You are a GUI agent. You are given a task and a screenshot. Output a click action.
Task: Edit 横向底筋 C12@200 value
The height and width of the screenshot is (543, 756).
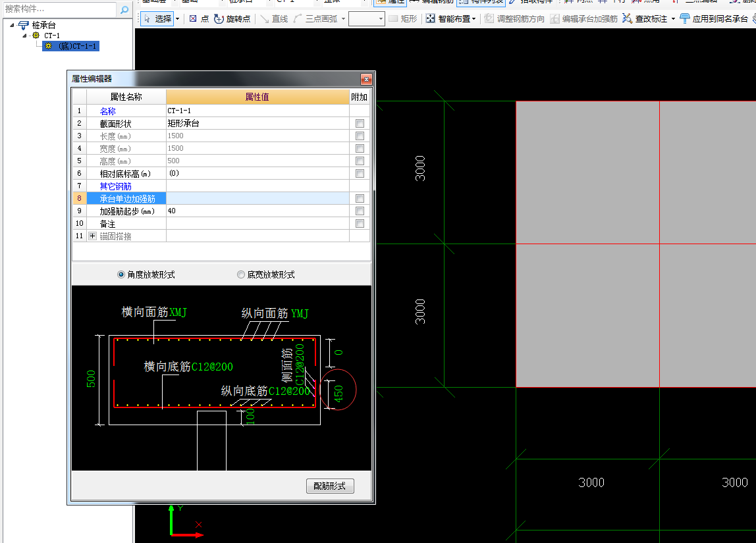(x=212, y=367)
